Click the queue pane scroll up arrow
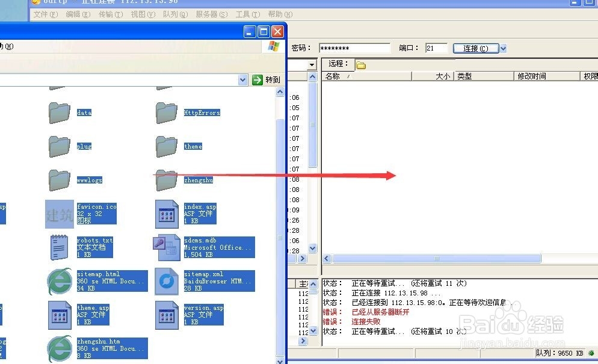Image resolution: width=598 pixels, height=364 pixels. [x=313, y=284]
